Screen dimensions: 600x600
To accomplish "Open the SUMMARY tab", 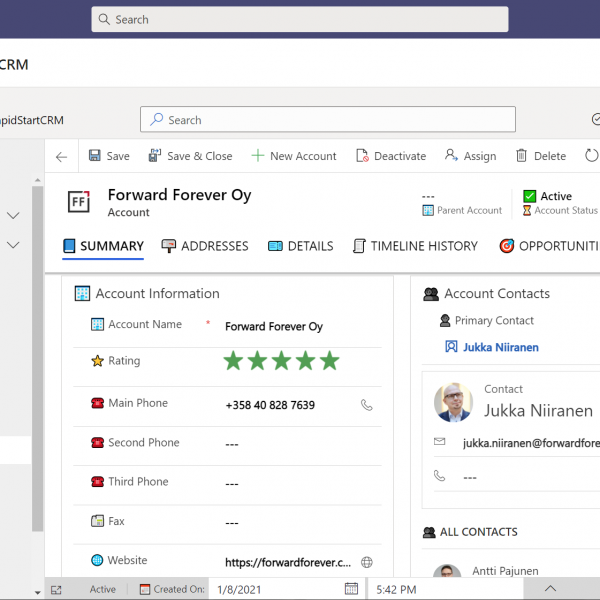I will 103,246.
